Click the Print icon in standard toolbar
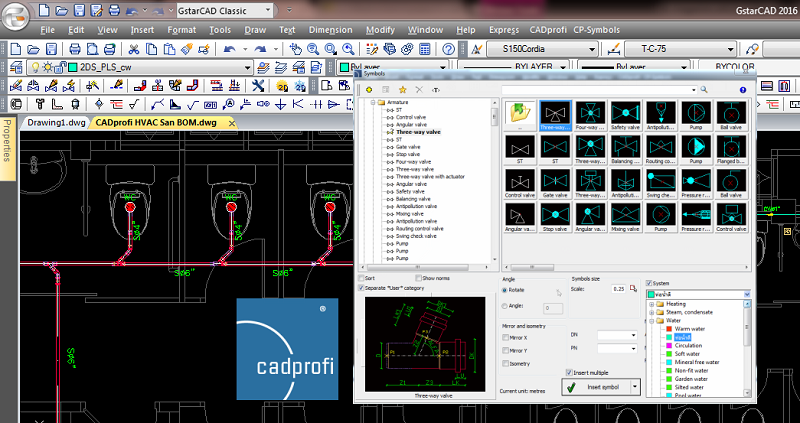Screen dimensions: 800x423 point(75,49)
